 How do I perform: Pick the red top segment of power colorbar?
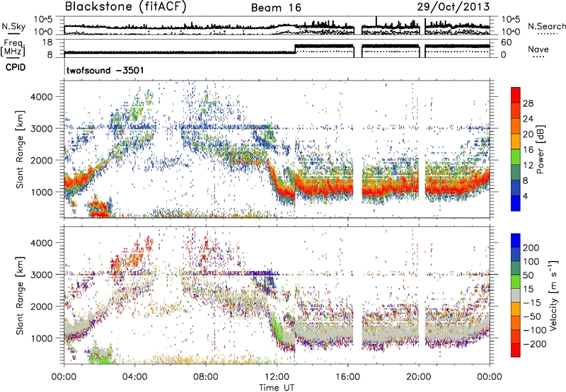(516, 95)
